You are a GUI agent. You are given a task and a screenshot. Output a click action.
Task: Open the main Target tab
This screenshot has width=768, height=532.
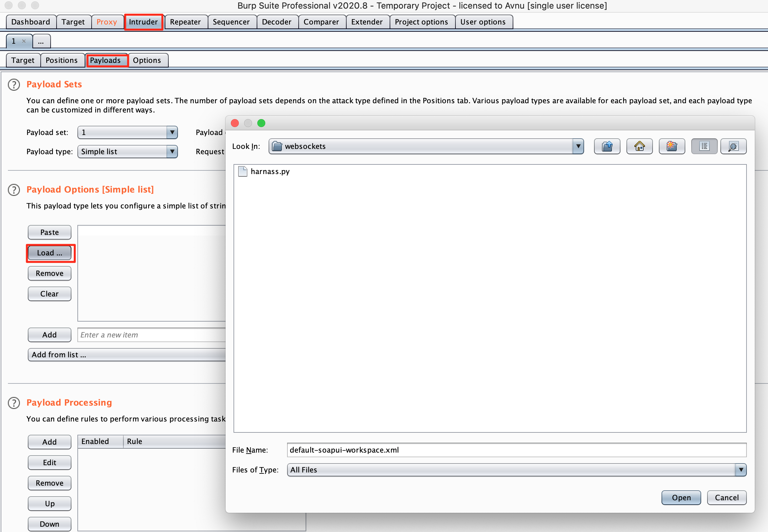[73, 22]
